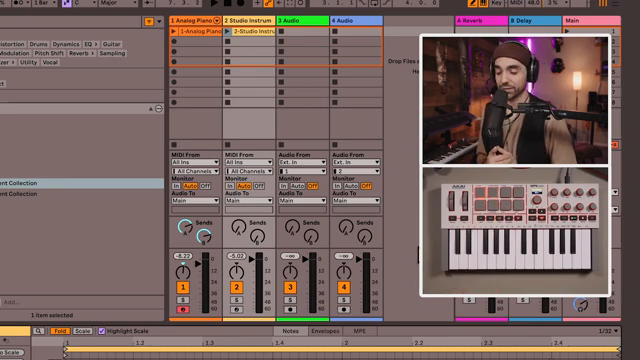Toggle track 3 activator button
The height and width of the screenshot is (360, 640).
290,287
